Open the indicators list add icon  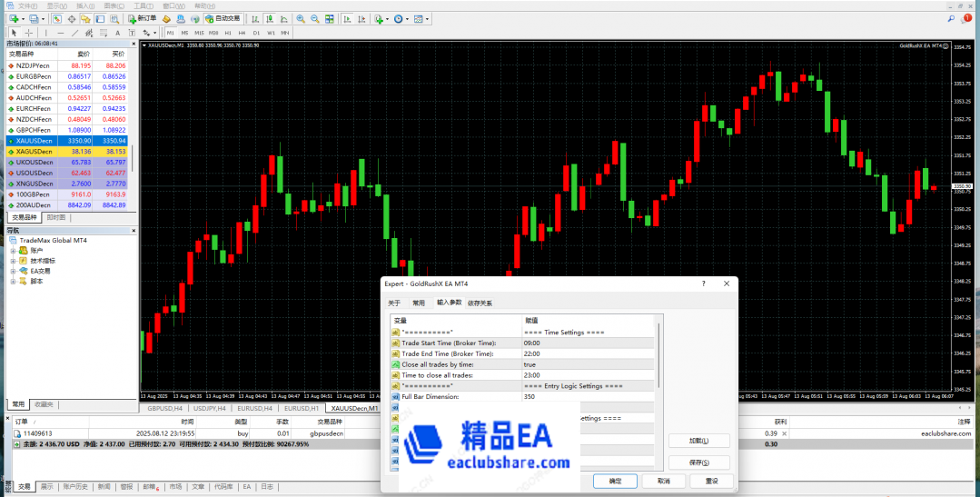pyautogui.click(x=379, y=19)
